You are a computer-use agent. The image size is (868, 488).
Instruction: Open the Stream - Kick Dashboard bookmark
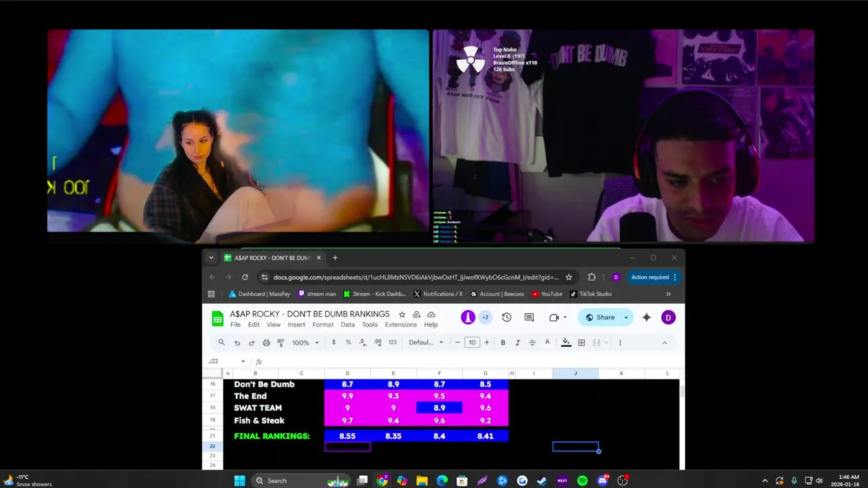point(374,294)
